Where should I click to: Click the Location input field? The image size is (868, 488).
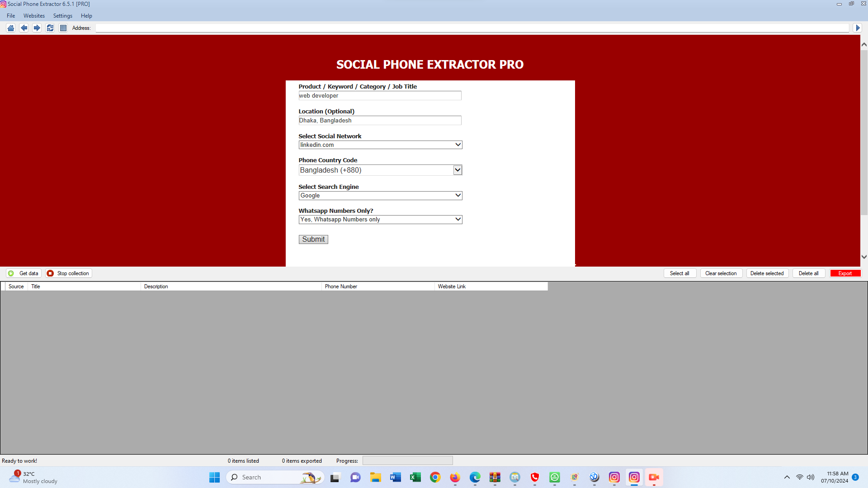point(380,121)
